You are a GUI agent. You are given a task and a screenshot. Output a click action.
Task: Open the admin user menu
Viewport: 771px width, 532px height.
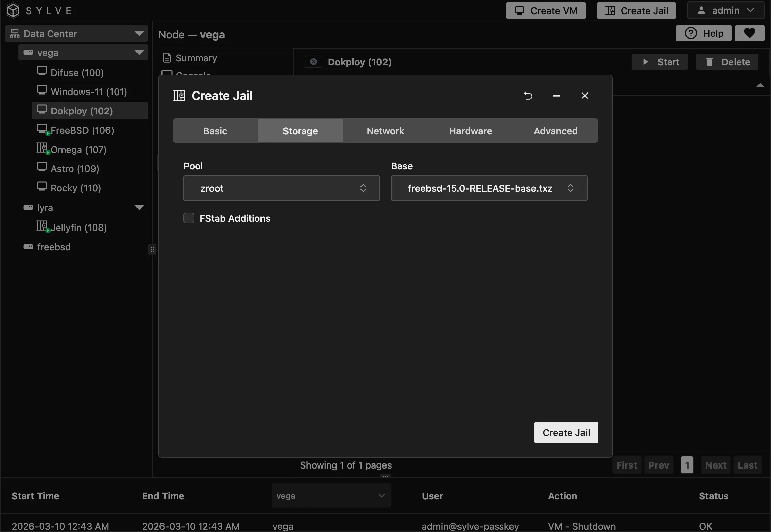point(725,10)
